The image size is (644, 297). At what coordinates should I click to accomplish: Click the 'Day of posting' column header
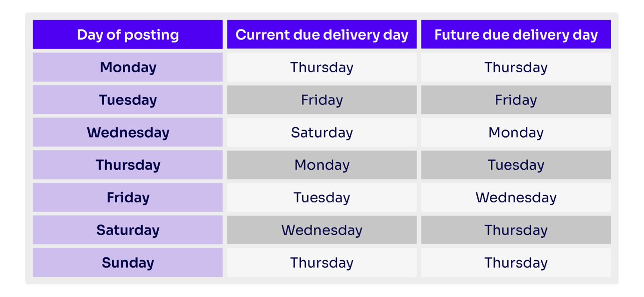pyautogui.click(x=127, y=35)
